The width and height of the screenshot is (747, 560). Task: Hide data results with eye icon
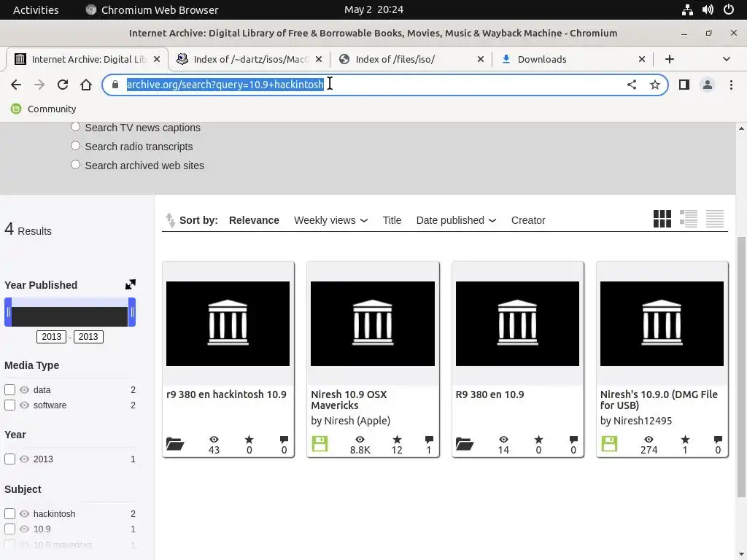point(24,389)
